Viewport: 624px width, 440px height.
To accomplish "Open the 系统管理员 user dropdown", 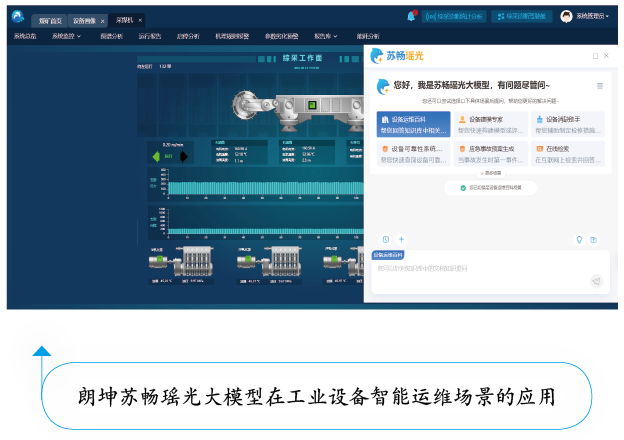I will [x=585, y=16].
